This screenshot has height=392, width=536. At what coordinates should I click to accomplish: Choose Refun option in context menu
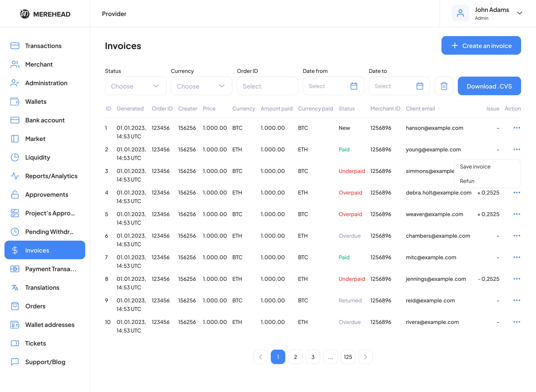tap(467, 181)
